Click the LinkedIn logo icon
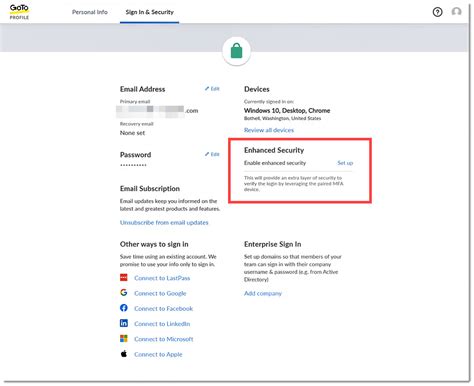 pos(124,323)
